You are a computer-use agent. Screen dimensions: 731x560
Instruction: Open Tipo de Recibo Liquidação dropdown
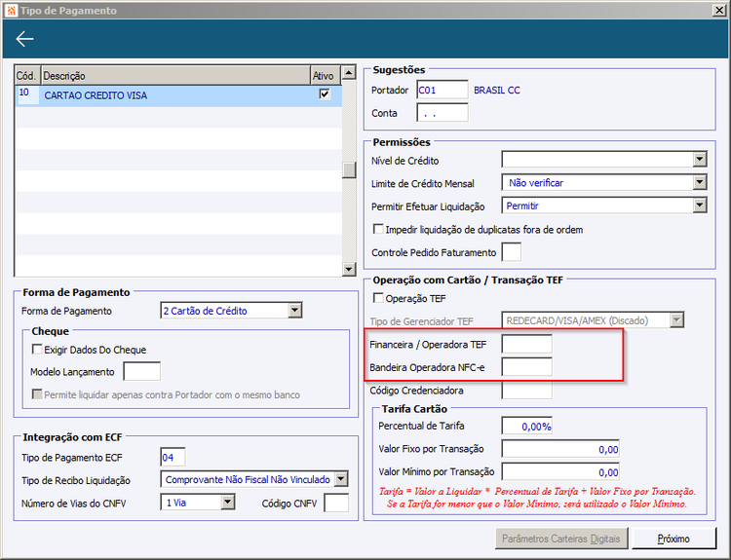coord(341,479)
